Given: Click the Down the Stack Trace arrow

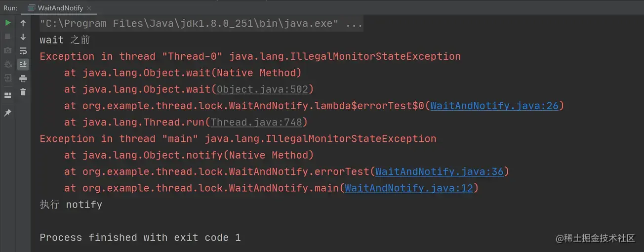Looking at the screenshot, I should coord(23,37).
